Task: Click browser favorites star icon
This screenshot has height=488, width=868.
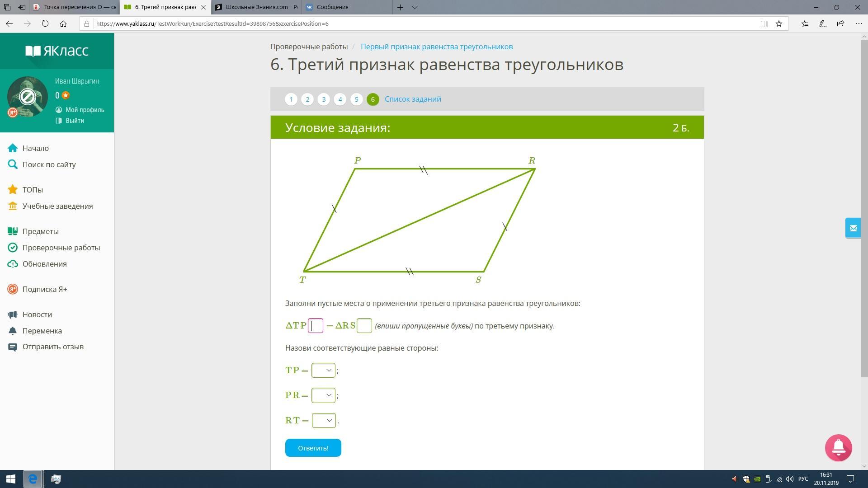Action: coord(779,23)
